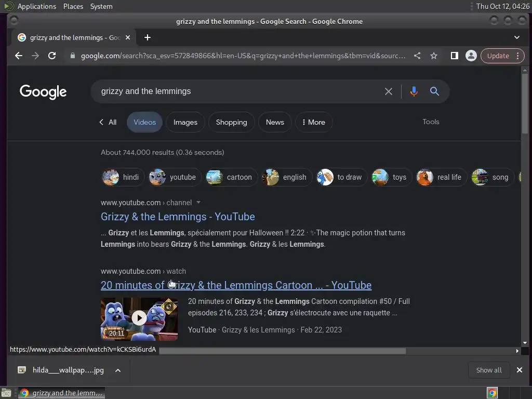Click the Applications menu logo icon

[9, 6]
